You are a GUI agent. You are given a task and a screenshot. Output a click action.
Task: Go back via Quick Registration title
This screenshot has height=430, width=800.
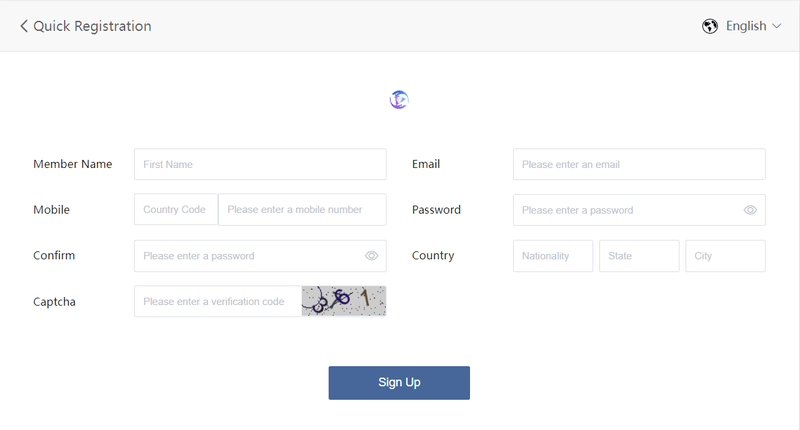92,26
